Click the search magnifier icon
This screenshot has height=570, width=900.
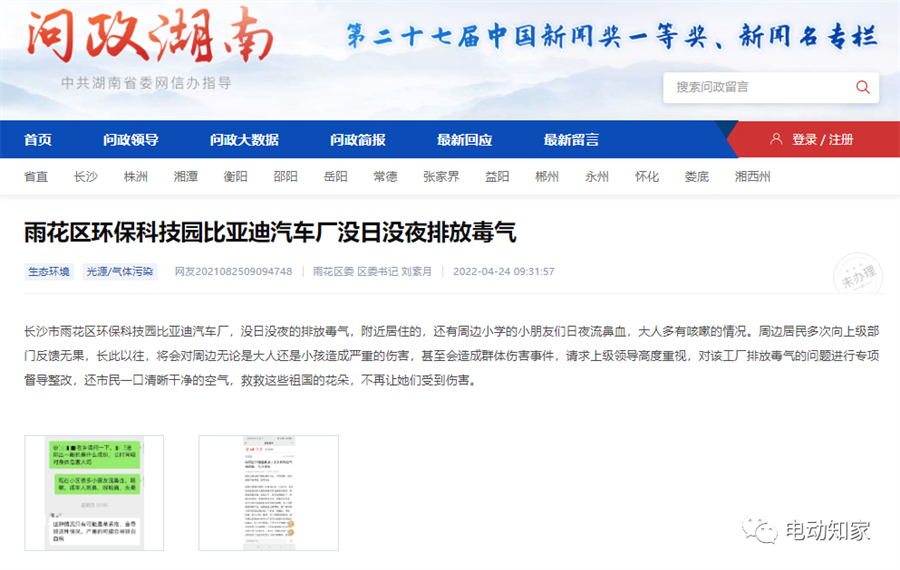tap(863, 87)
